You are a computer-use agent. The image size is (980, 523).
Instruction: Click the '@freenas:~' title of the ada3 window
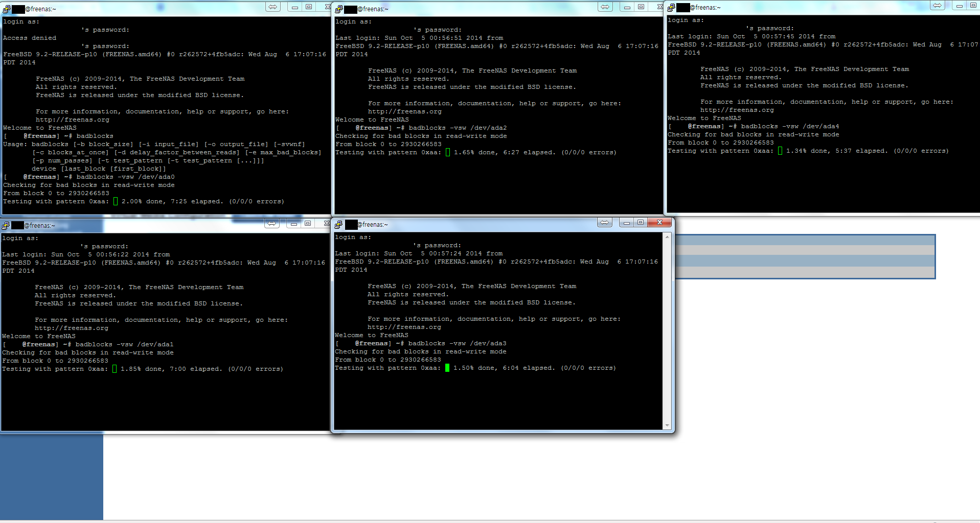coord(373,225)
